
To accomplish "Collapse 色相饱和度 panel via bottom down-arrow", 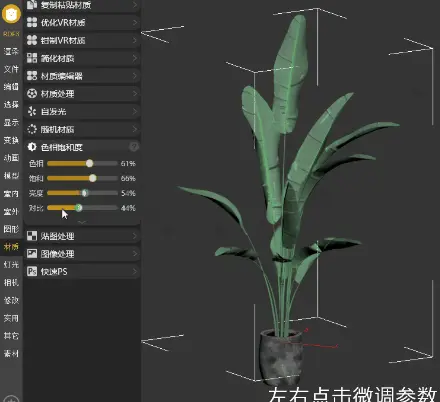I will tap(82, 222).
